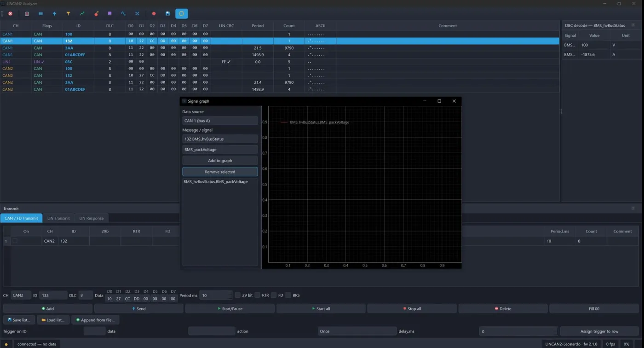Screen dimensions: 644x348
Task: Open the yellow funnel filter tool
Action: 68,14
